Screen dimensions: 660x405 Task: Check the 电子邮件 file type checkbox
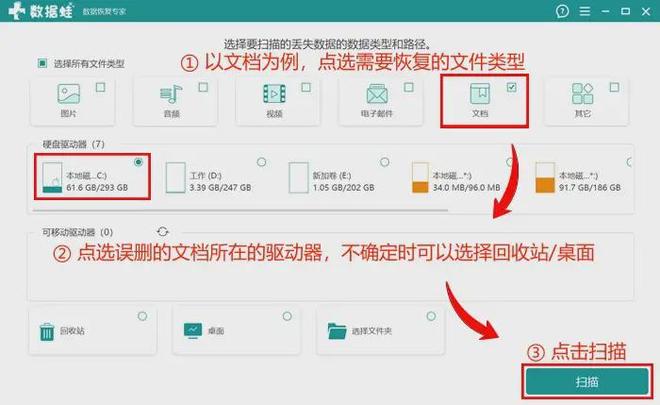coord(409,87)
